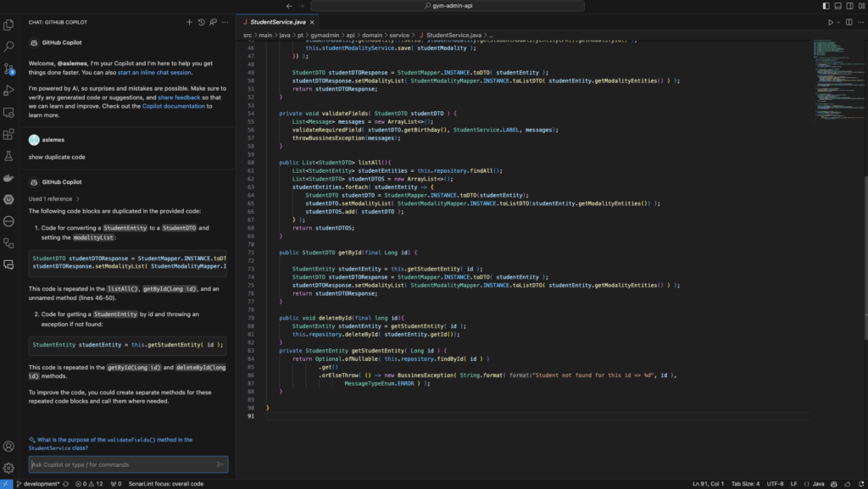Place cursor on editor line 91
Image resolution: width=868 pixels, height=489 pixels.
(537, 416)
